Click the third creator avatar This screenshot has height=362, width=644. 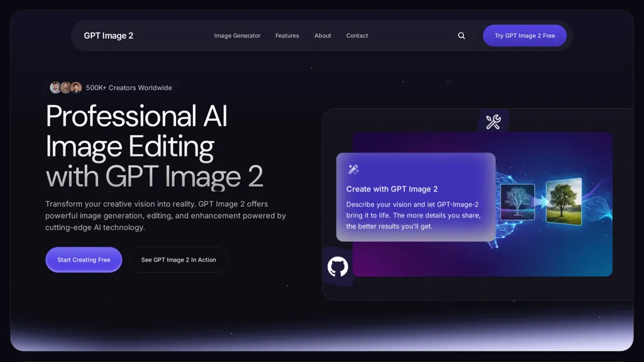[75, 87]
